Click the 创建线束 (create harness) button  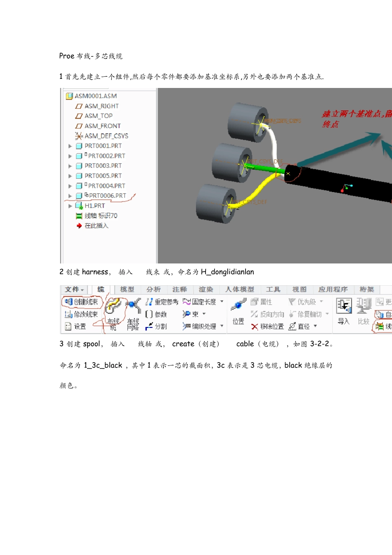coord(82,302)
